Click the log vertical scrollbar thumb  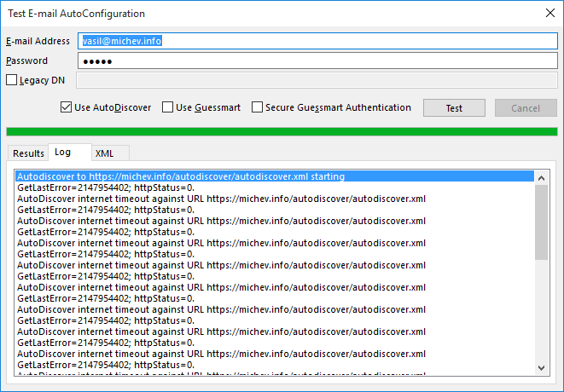click(541, 222)
